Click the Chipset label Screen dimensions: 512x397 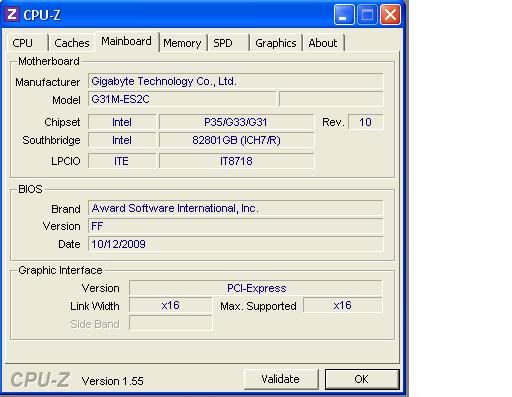pyautogui.click(x=62, y=122)
